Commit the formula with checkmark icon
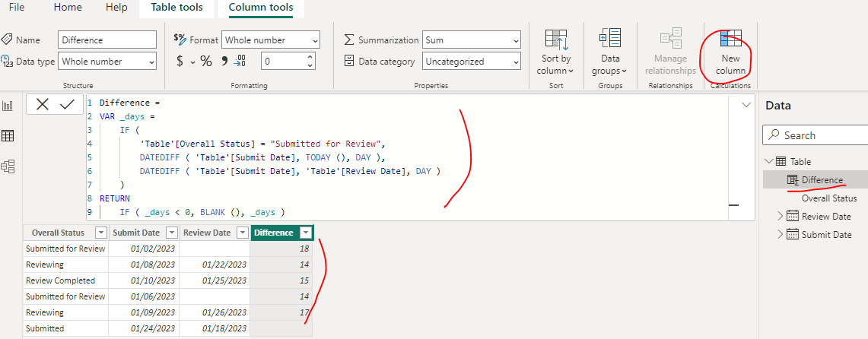 point(68,104)
